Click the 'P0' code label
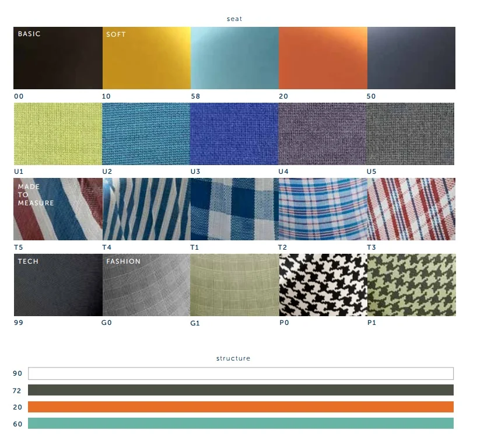Screen dimensions: 484x448 coord(285,323)
